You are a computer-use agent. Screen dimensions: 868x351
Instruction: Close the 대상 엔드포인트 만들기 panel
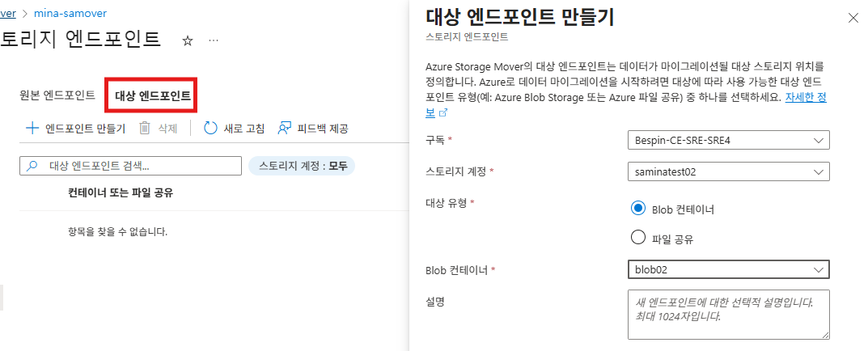click(853, 18)
